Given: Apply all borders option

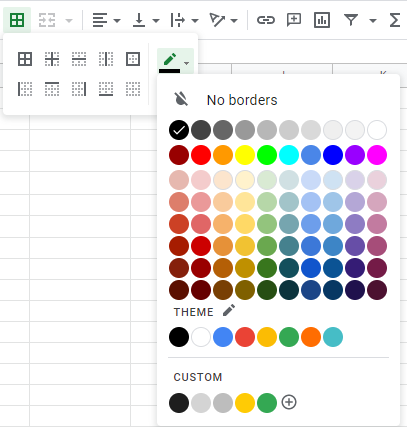Looking at the screenshot, I should click(x=25, y=59).
